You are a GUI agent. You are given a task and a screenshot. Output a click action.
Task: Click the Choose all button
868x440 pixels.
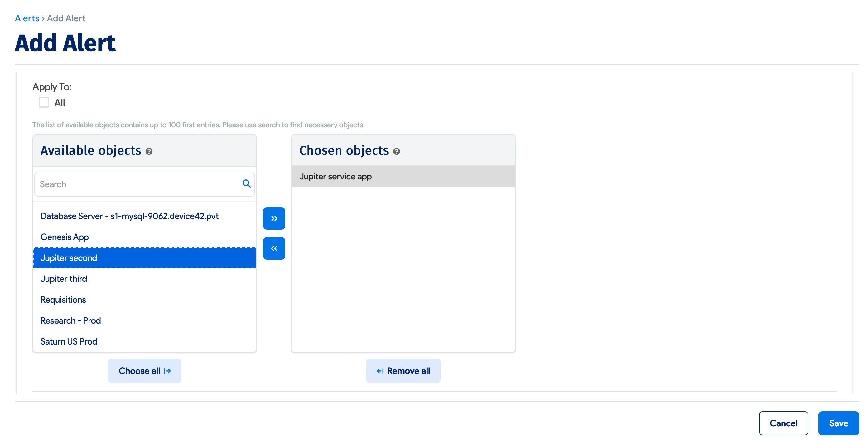pos(145,371)
